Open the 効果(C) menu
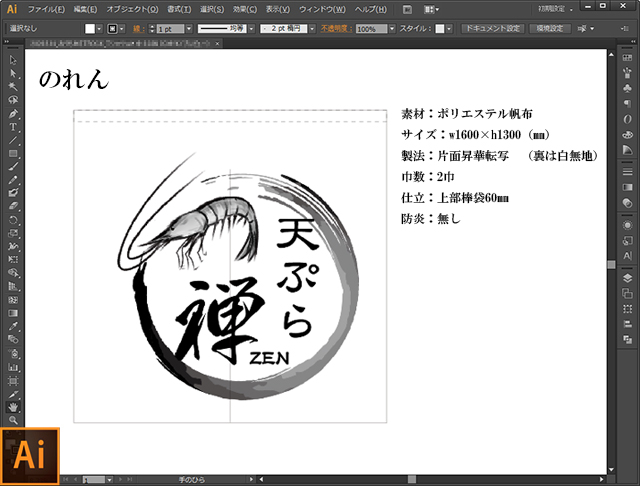Image resolution: width=640 pixels, height=486 pixels. point(244,9)
